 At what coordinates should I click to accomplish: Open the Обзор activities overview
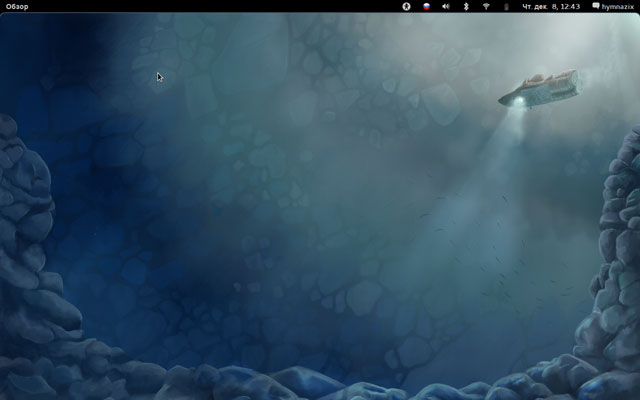click(x=17, y=7)
